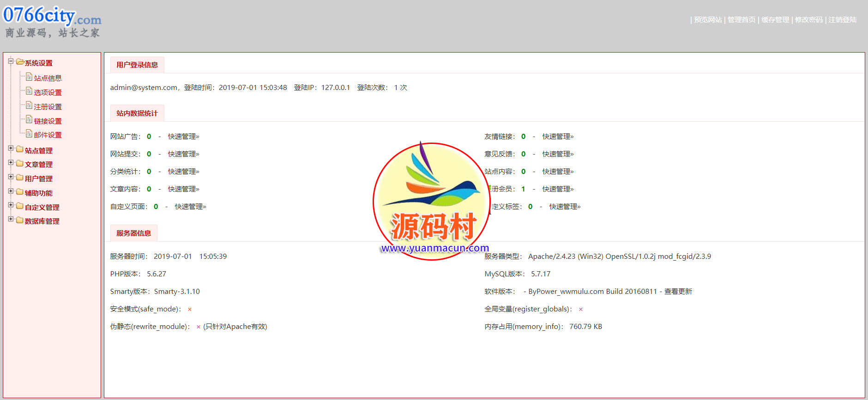Click the 查看更新 link in 软件版本

pos(678,292)
